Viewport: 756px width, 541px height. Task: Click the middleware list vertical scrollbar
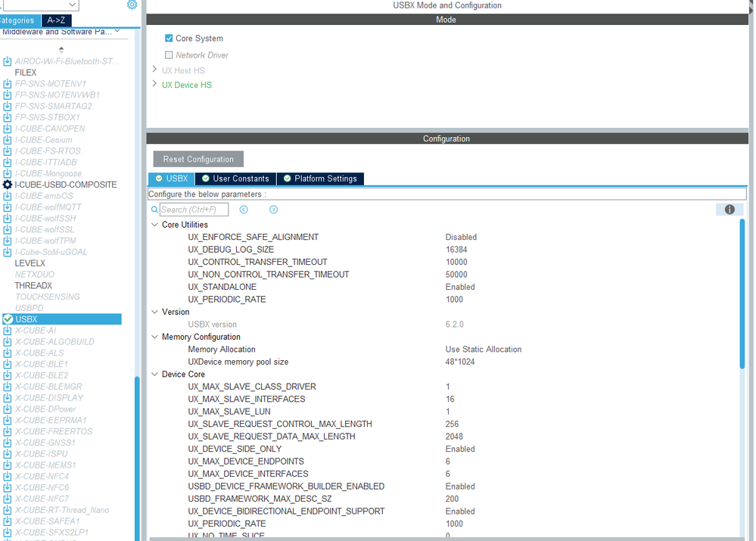tap(138, 458)
